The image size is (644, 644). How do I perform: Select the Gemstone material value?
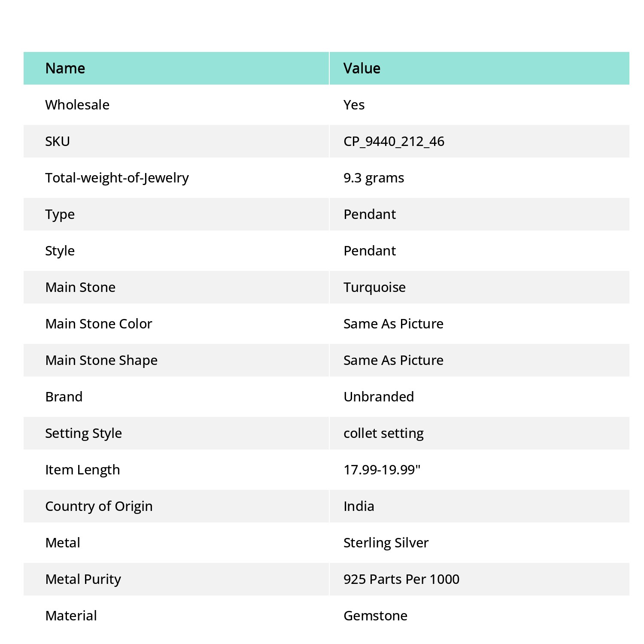click(375, 616)
